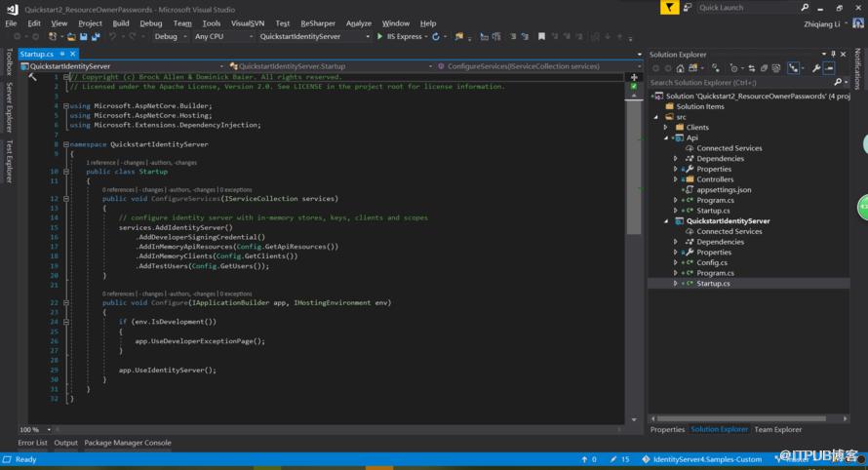Toggle Preview Selected Items in Solution Explorer
The height and width of the screenshot is (470, 868).
829,68
